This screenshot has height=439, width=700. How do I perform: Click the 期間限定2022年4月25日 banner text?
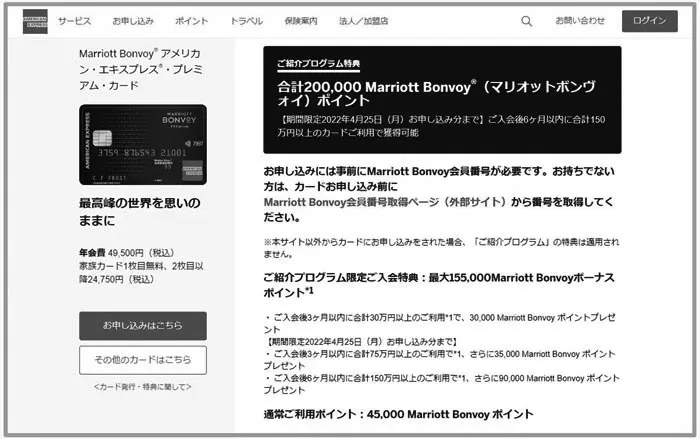(x=441, y=126)
